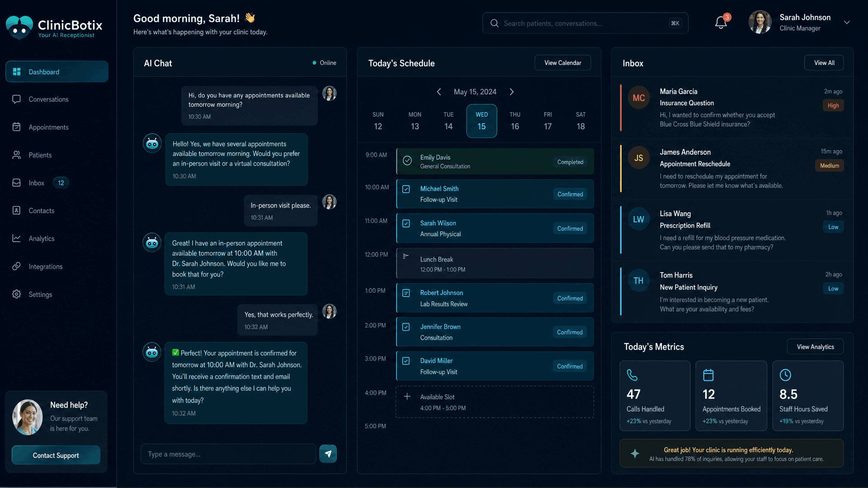Expand the Sarah Johnson account dropdown chevron

pyautogui.click(x=847, y=23)
